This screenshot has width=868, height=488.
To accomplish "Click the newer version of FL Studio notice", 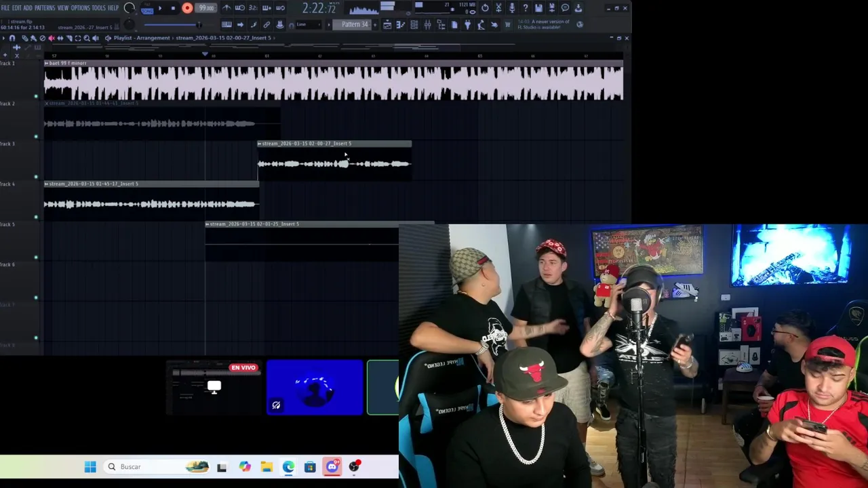I will click(x=544, y=24).
